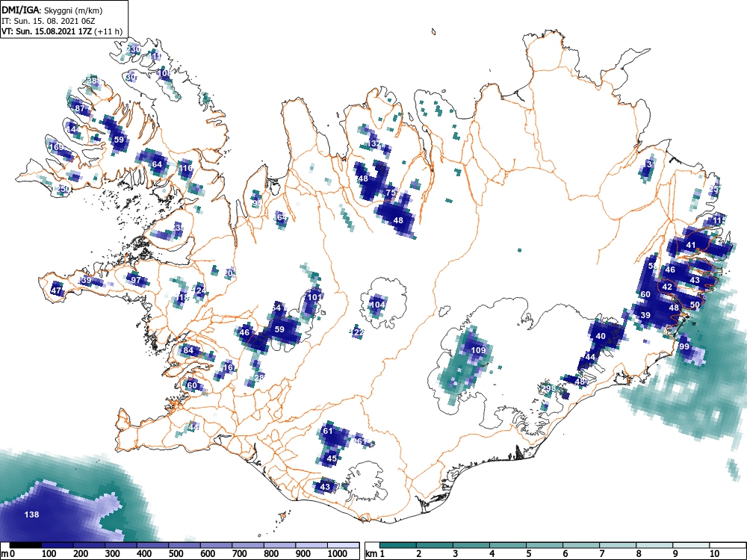Click pale swatch between 9 and 10 km
Image resolution: width=747 pixels, height=560 pixels.
pyautogui.click(x=690, y=545)
